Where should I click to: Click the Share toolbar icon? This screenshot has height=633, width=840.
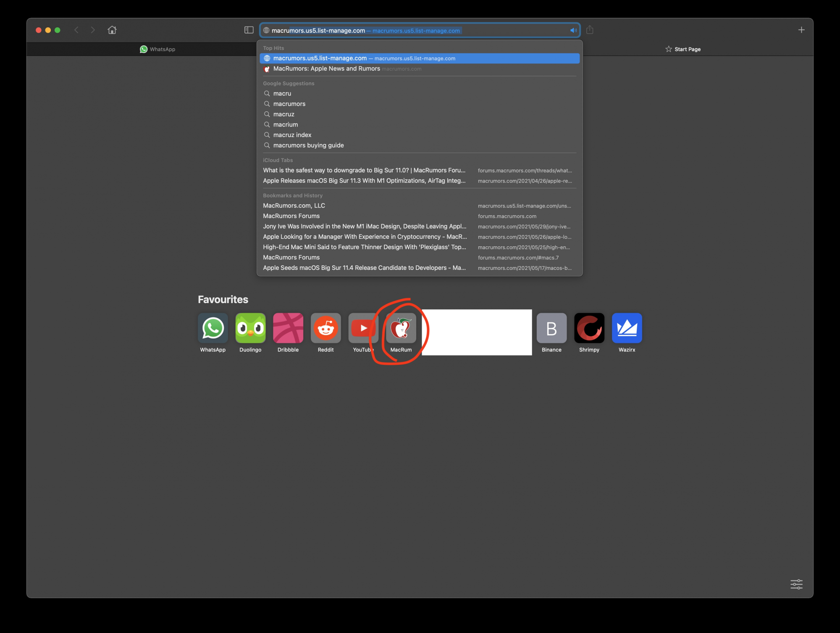click(590, 30)
